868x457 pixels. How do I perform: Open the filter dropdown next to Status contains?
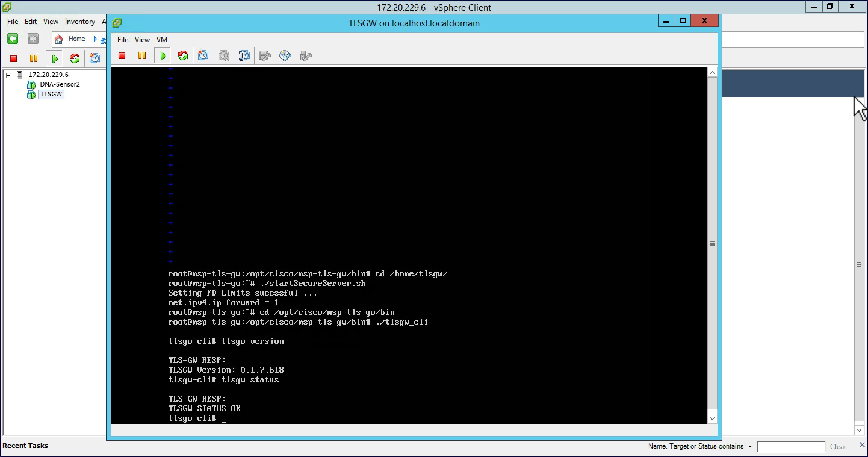750,446
